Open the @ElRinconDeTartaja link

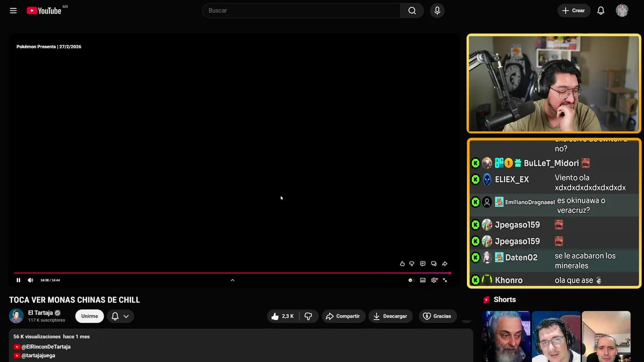[x=46, y=347]
